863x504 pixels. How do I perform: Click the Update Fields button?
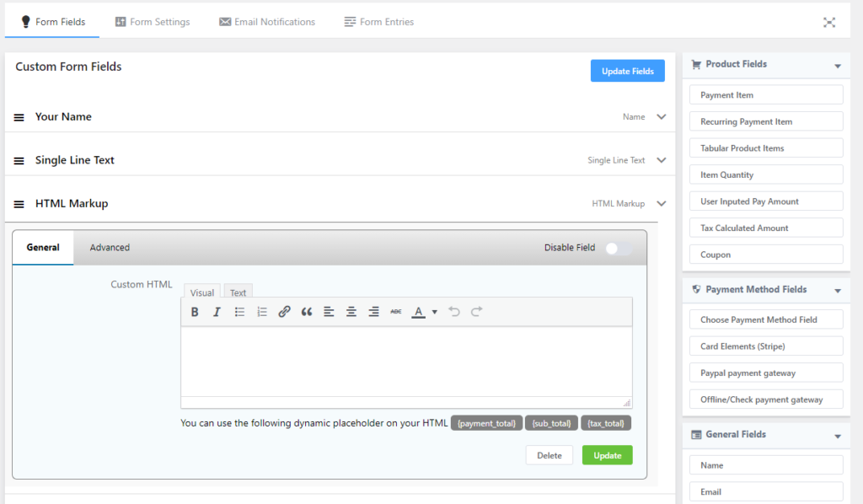627,72
